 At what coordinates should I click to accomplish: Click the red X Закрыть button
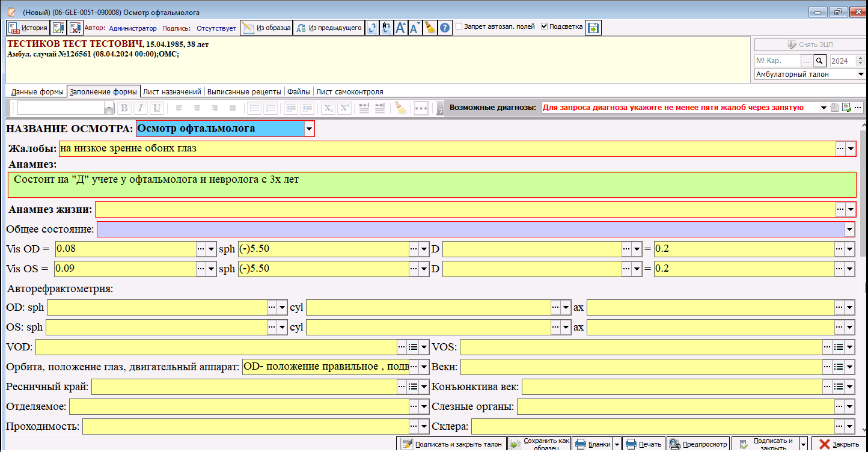pos(839,444)
